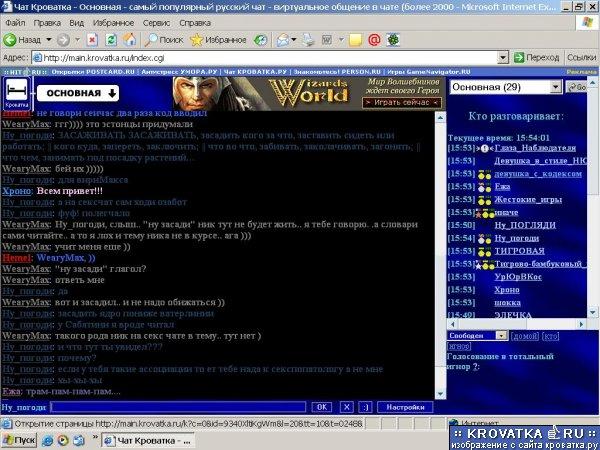Image resolution: width=600 pixels, height=450 pixels.
Task: Click the chat scrollbar down arrow
Action: [x=440, y=394]
